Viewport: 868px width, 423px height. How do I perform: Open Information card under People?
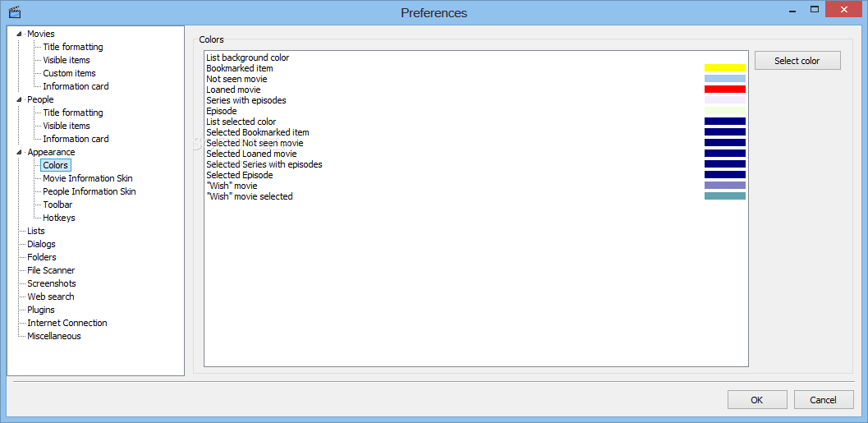click(76, 139)
